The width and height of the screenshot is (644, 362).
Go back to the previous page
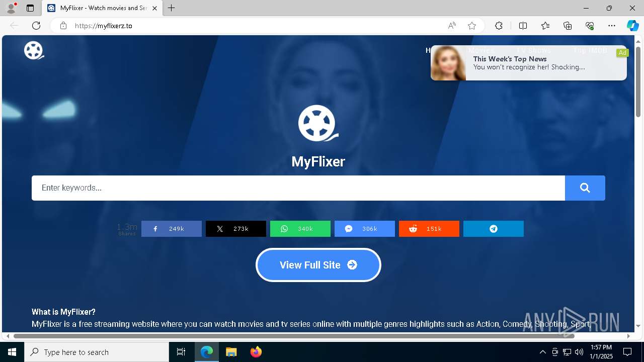(14, 26)
